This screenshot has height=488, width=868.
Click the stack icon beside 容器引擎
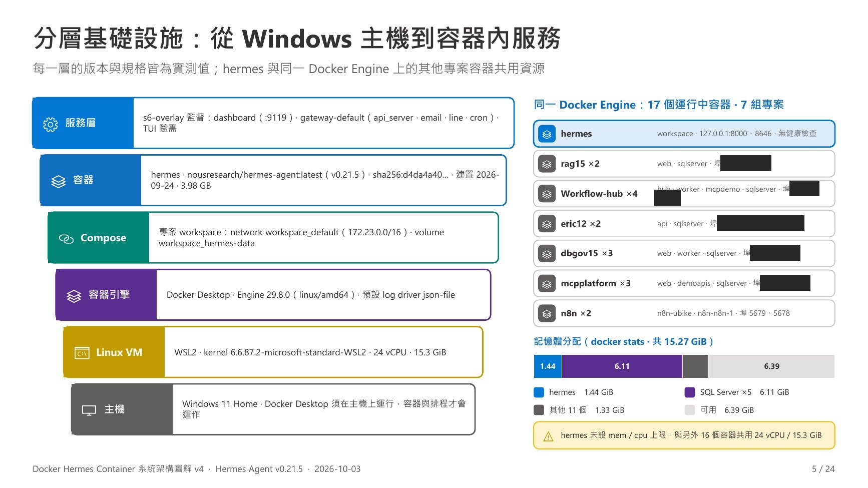(x=74, y=296)
